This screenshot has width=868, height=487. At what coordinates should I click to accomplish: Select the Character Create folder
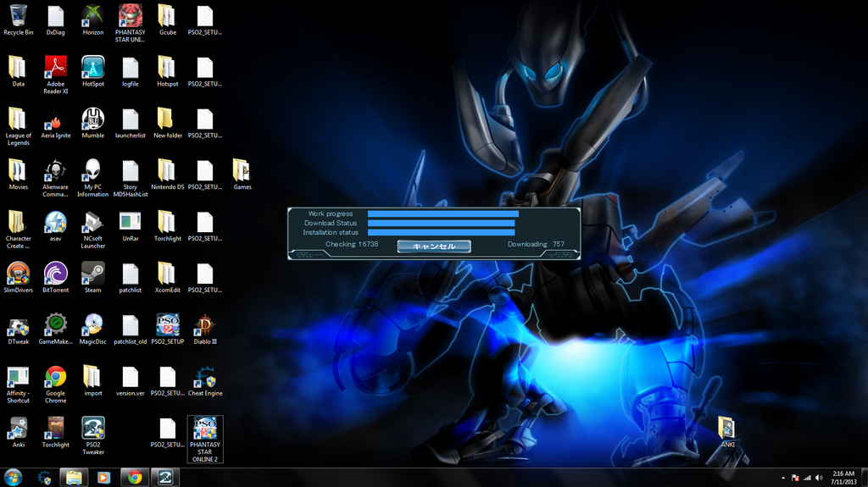click(19, 230)
